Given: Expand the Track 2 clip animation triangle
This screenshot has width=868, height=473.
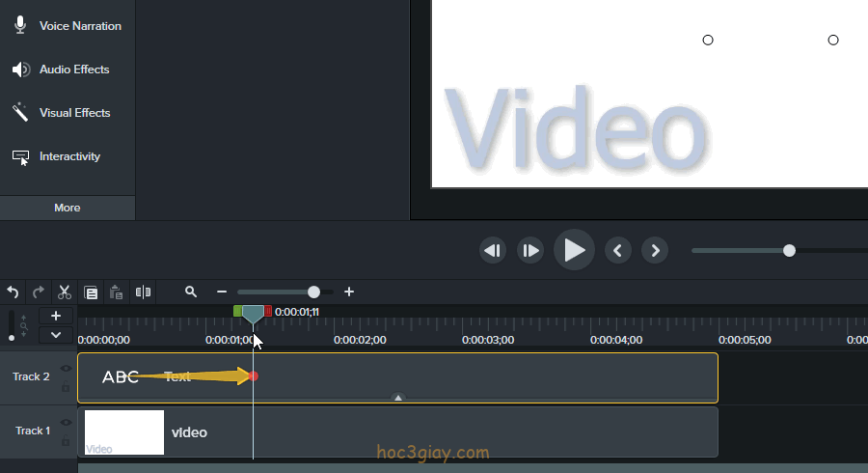Looking at the screenshot, I should tap(398, 397).
